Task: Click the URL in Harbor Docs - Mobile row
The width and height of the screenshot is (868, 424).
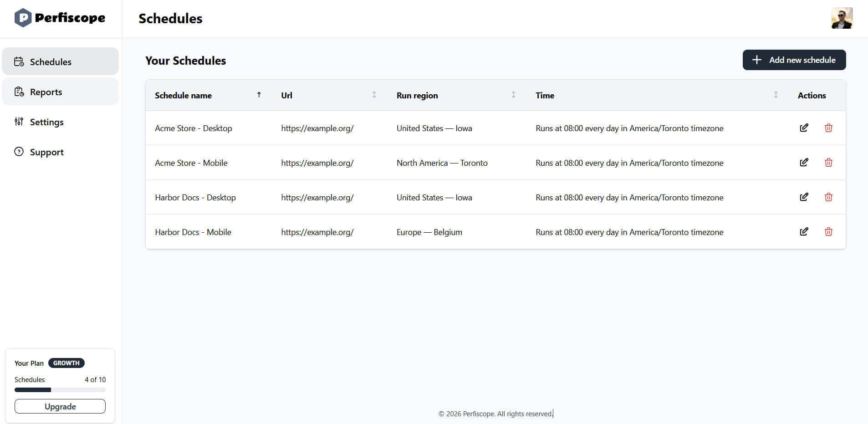Action: [317, 232]
